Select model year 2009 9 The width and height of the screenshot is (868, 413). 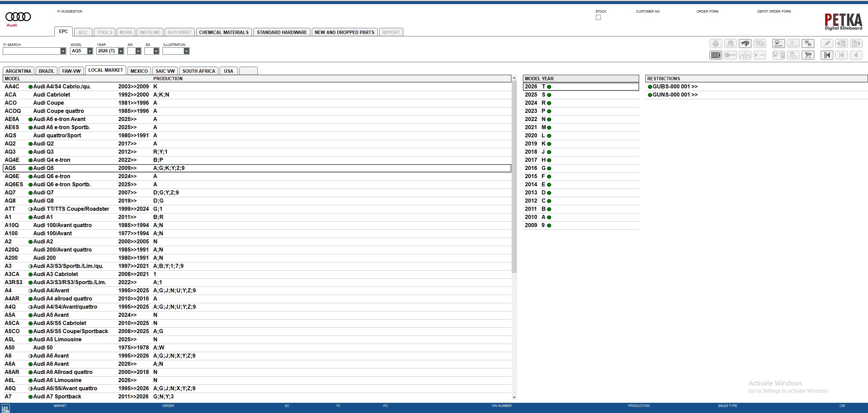[x=581, y=225]
